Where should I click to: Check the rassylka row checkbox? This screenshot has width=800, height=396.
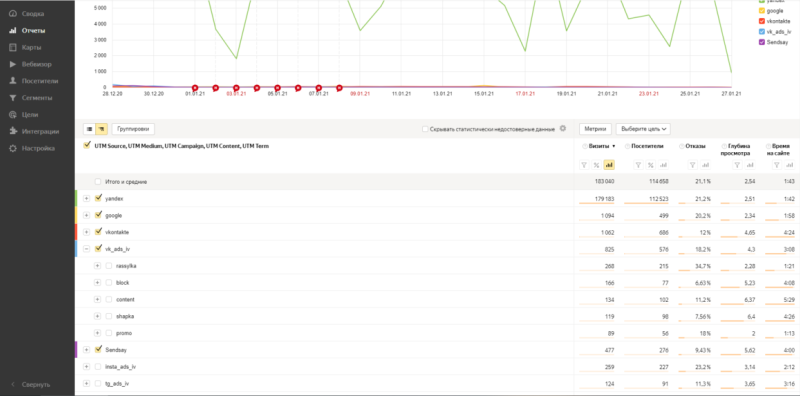[109, 266]
